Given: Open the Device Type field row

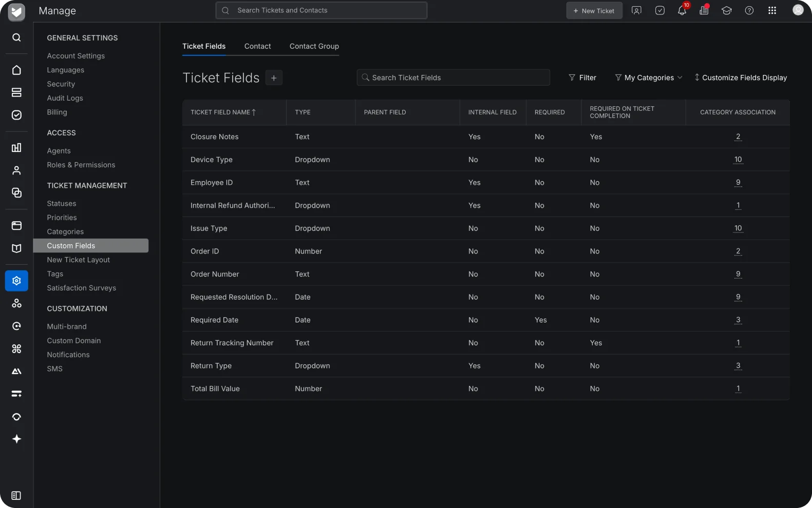Looking at the screenshot, I should tap(486, 160).
